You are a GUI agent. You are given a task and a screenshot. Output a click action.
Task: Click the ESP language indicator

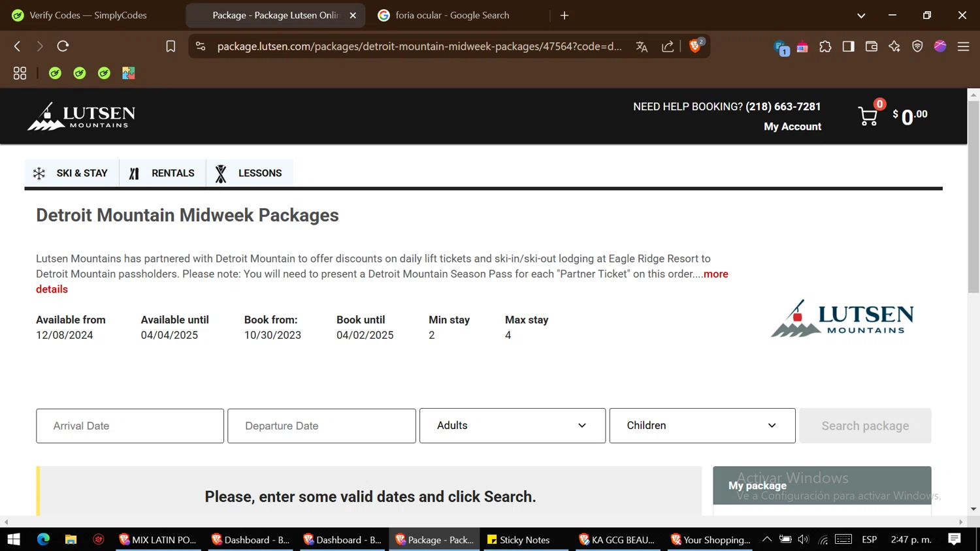coord(869,539)
